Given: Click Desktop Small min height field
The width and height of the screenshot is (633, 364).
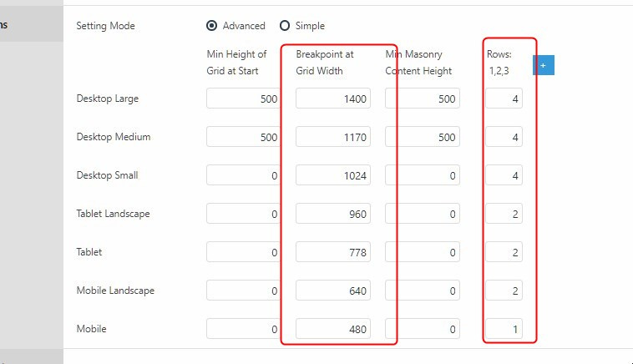Looking at the screenshot, I should click(244, 175).
